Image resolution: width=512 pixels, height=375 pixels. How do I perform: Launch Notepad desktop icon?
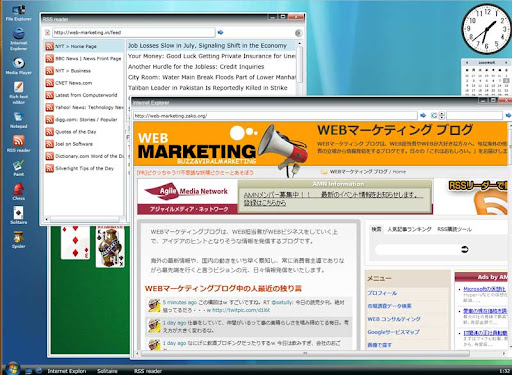point(18,120)
